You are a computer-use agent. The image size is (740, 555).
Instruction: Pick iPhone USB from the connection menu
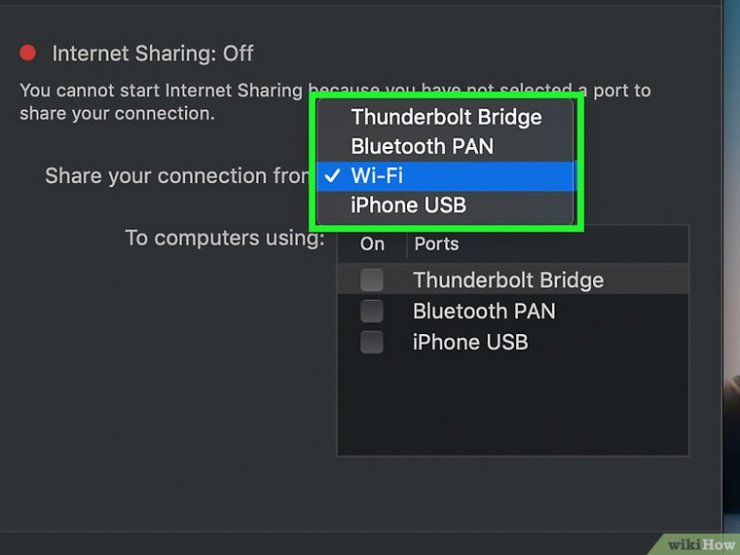446,205
